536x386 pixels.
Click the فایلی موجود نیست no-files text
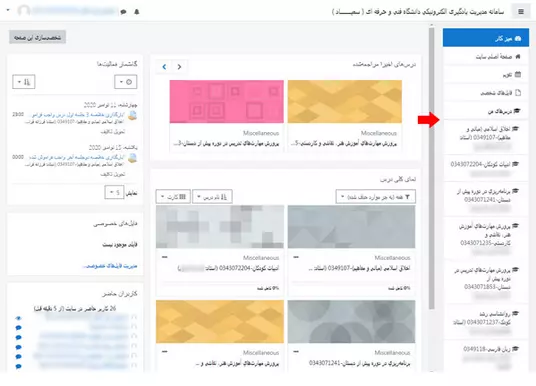coord(120,244)
